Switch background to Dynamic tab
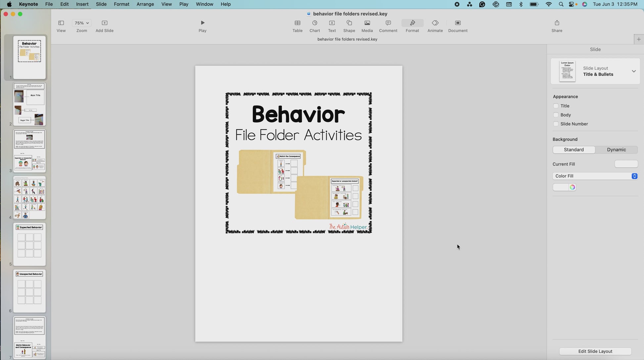644x360 pixels. pyautogui.click(x=616, y=150)
